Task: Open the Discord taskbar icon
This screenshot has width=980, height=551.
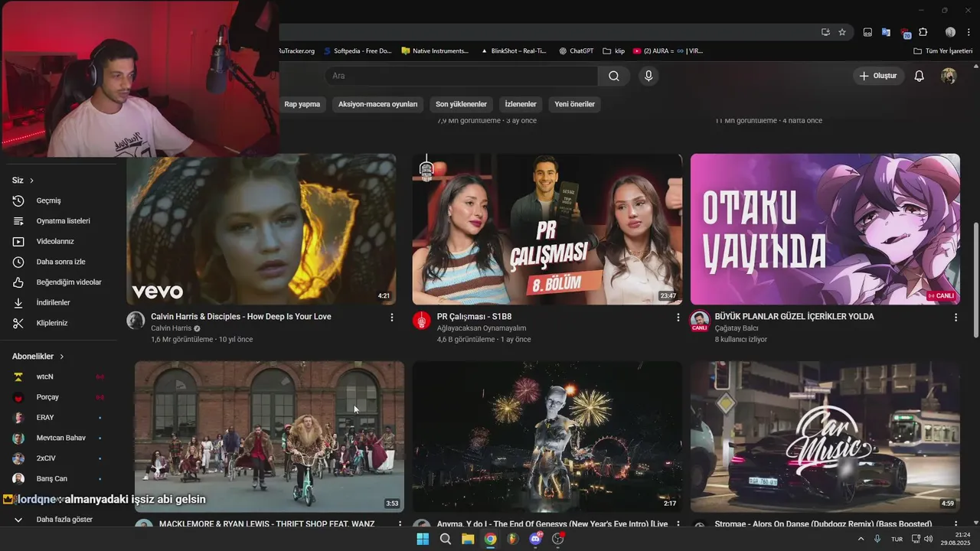Action: click(x=535, y=539)
